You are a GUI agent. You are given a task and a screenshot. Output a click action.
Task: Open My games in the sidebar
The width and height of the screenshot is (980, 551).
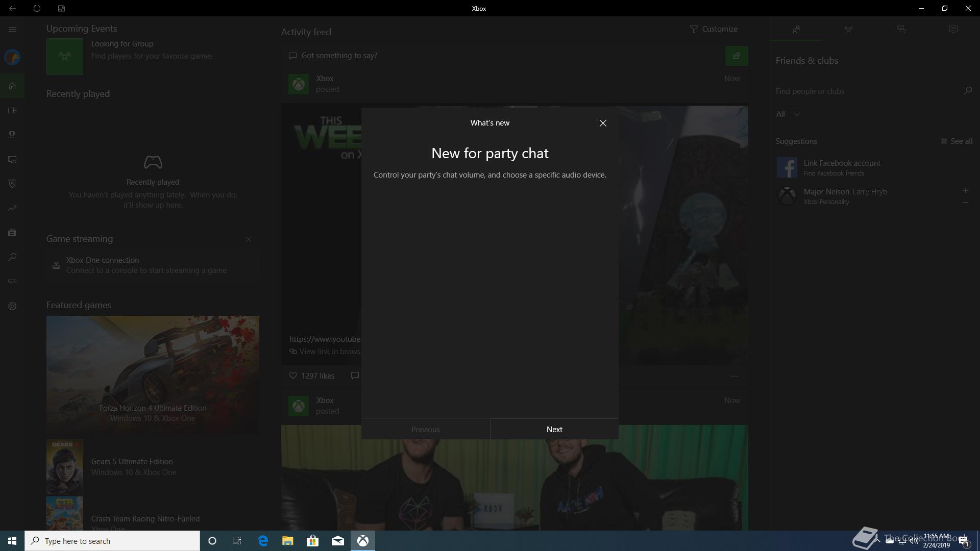[12, 110]
